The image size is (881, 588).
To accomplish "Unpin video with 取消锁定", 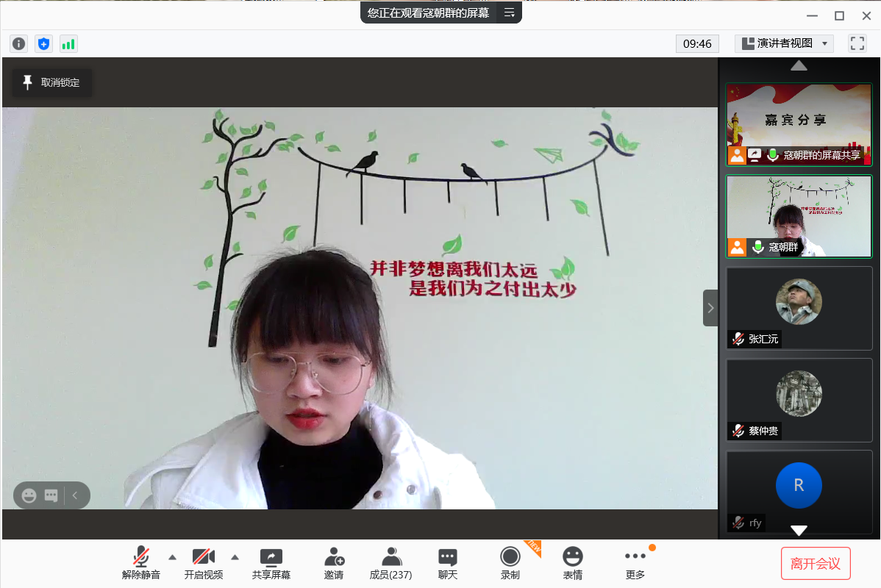I will 51,83.
